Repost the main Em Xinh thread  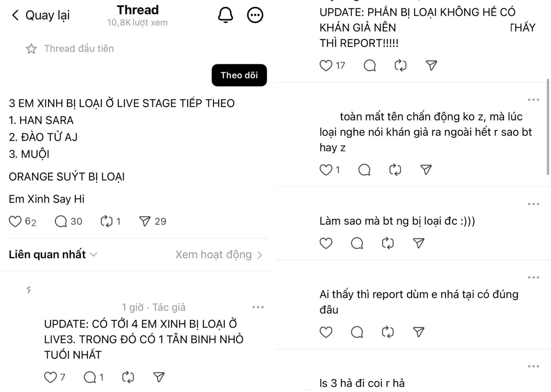107,221
